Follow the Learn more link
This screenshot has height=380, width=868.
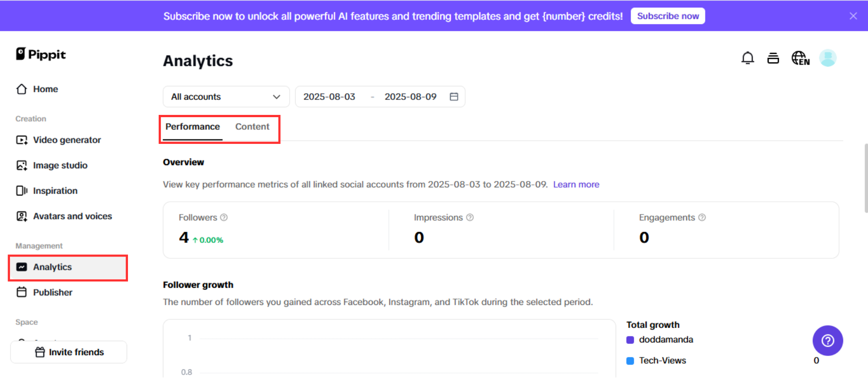pyautogui.click(x=576, y=185)
